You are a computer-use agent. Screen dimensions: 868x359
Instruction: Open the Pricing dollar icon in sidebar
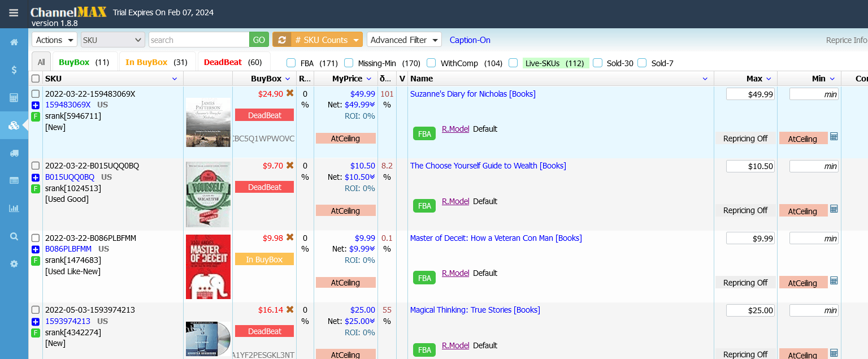coord(14,69)
